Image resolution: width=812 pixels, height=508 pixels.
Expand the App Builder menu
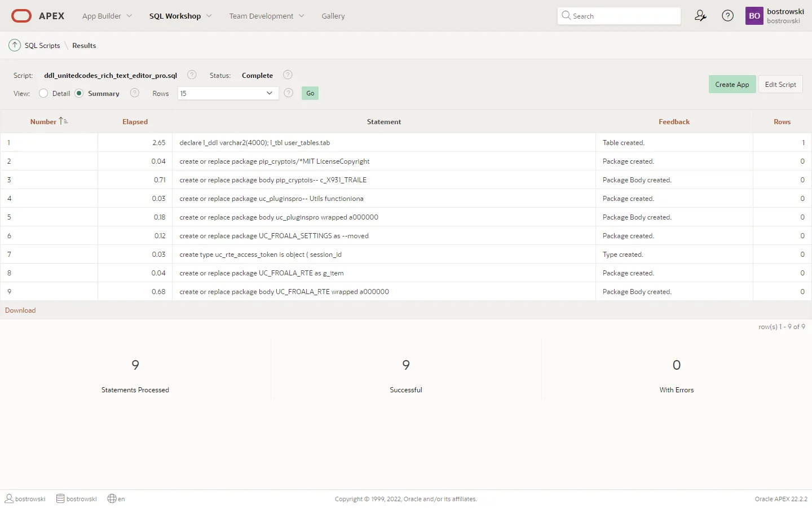107,16
